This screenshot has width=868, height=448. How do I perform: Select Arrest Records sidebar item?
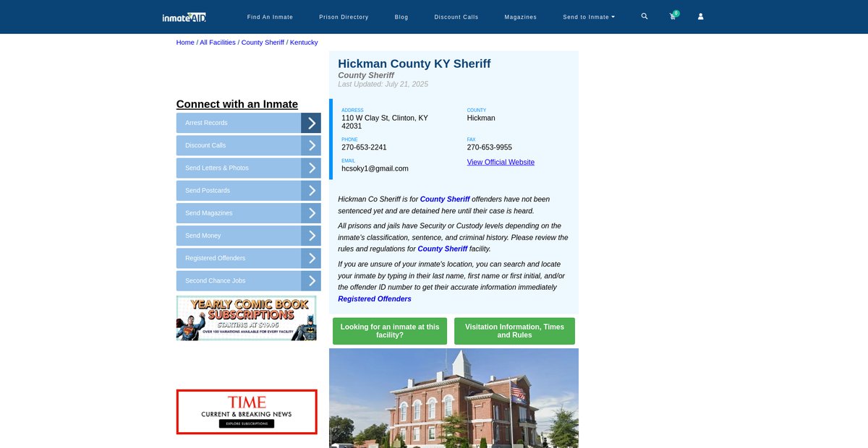point(239,123)
